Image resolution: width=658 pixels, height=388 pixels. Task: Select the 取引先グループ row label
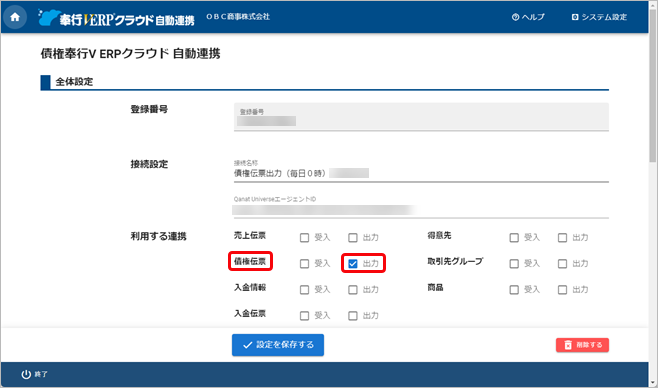tap(455, 261)
